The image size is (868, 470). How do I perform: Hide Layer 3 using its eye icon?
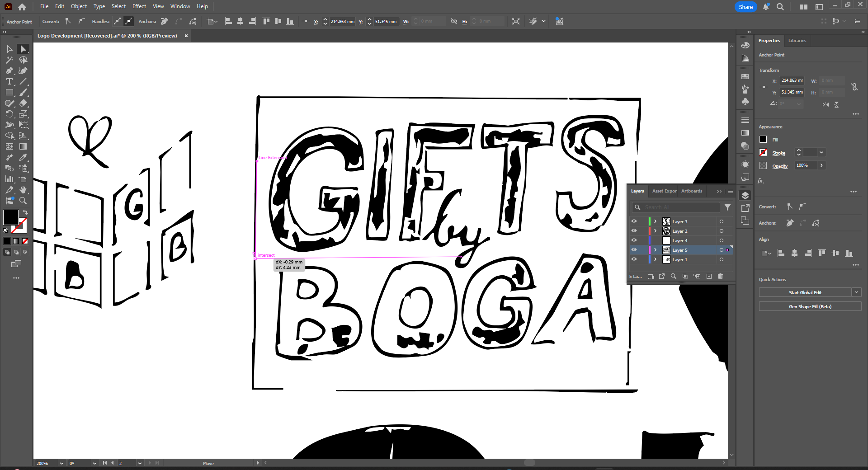coord(634,221)
